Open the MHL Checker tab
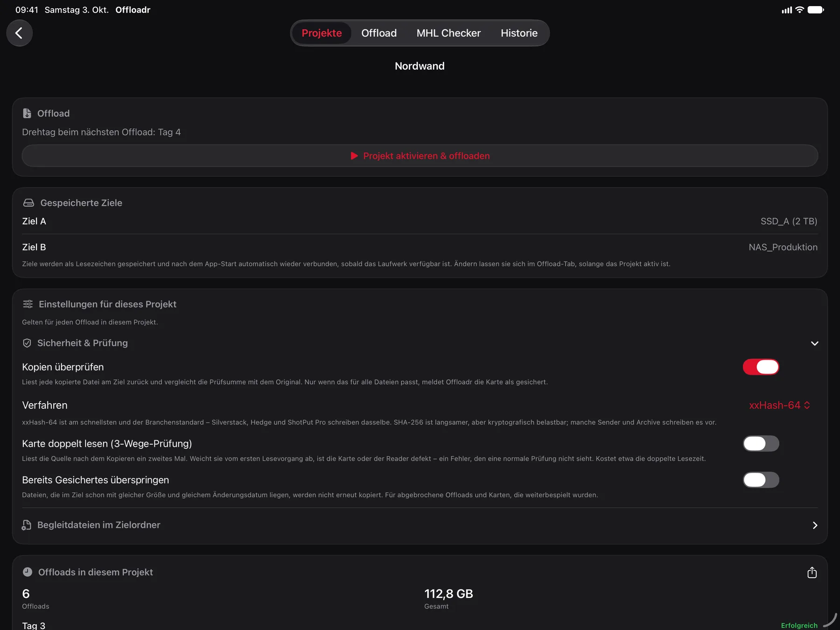 pyautogui.click(x=448, y=33)
